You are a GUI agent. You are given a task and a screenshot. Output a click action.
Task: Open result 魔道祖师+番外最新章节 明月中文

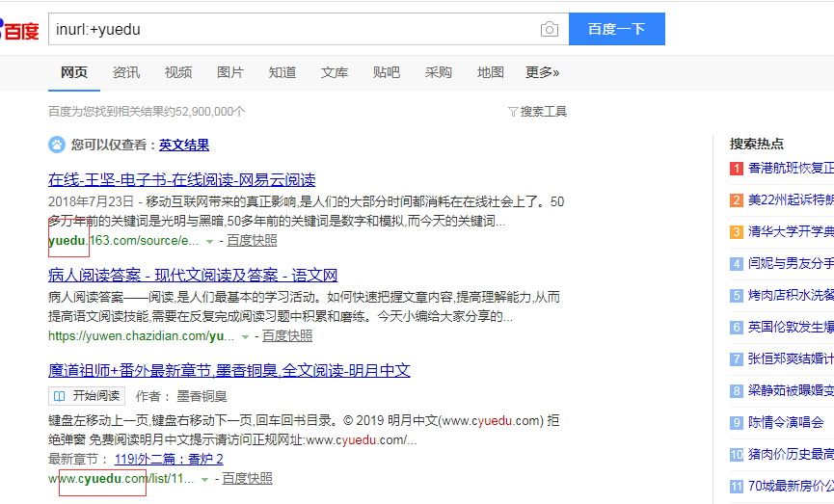point(229,370)
